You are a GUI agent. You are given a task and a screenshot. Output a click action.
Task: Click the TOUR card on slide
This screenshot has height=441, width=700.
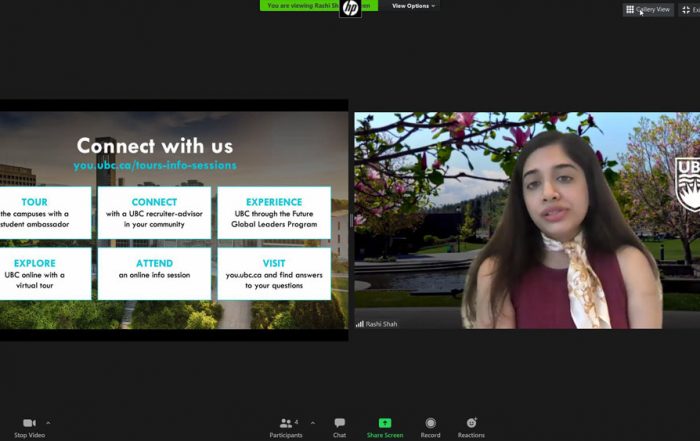tap(45, 212)
